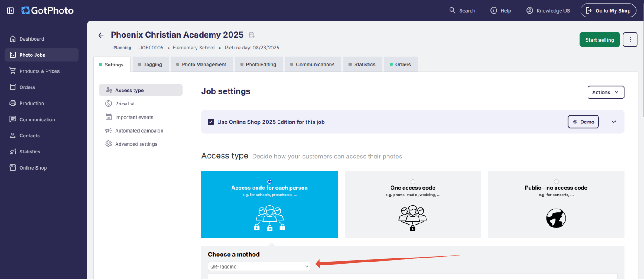This screenshot has width=644, height=279.
Task: Click the Demo button
Action: 583,122
